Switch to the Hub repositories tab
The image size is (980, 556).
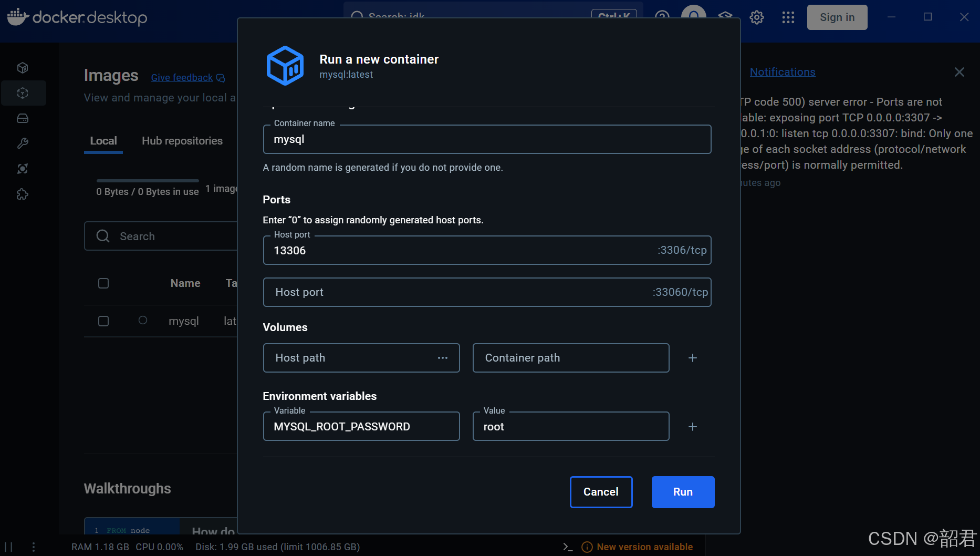pos(182,141)
